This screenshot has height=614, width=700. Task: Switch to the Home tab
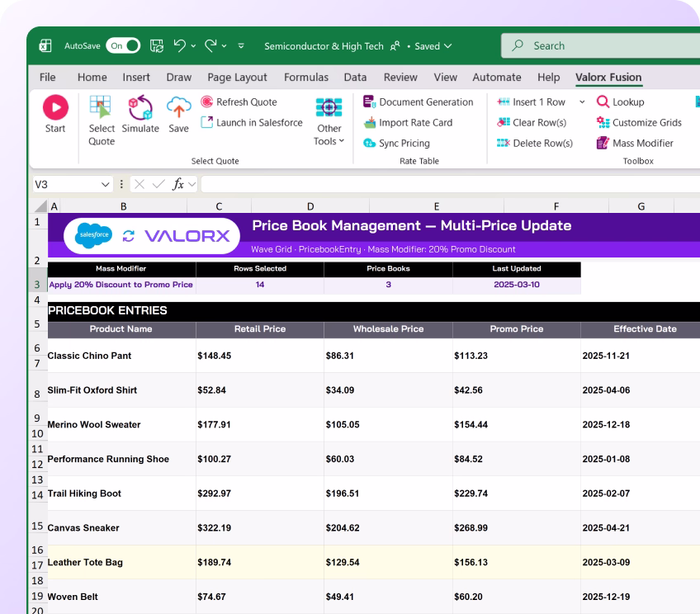92,78
